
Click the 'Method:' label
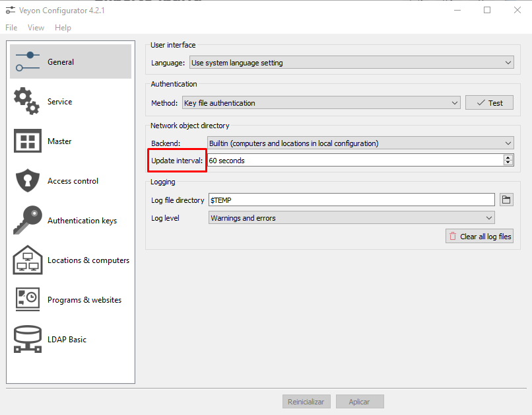(x=164, y=103)
